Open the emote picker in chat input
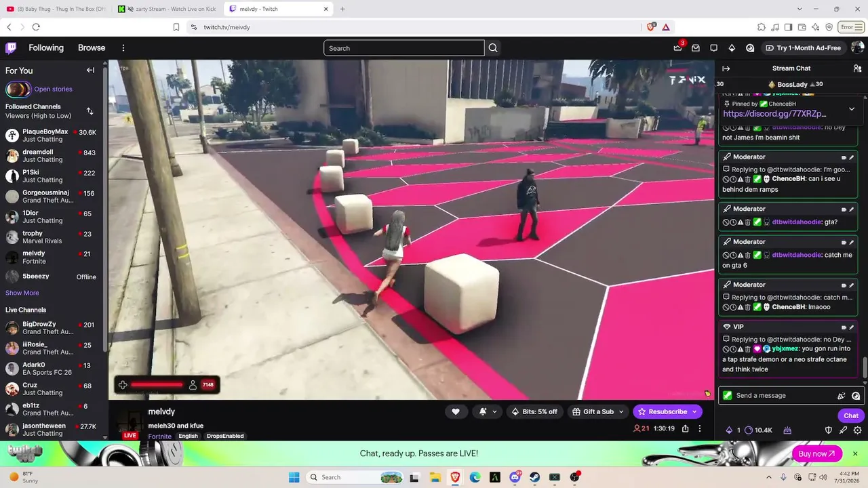Viewport: 868px width, 488px height. pyautogui.click(x=856, y=396)
